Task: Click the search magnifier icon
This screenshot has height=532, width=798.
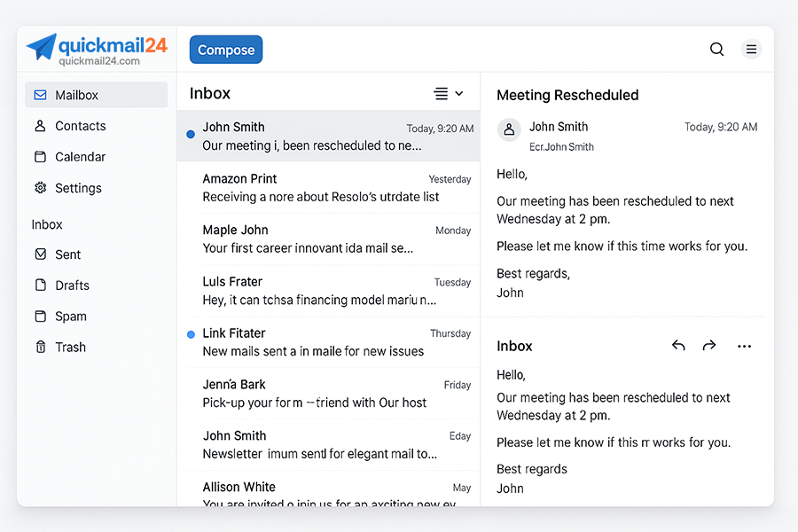Action: [x=716, y=50]
